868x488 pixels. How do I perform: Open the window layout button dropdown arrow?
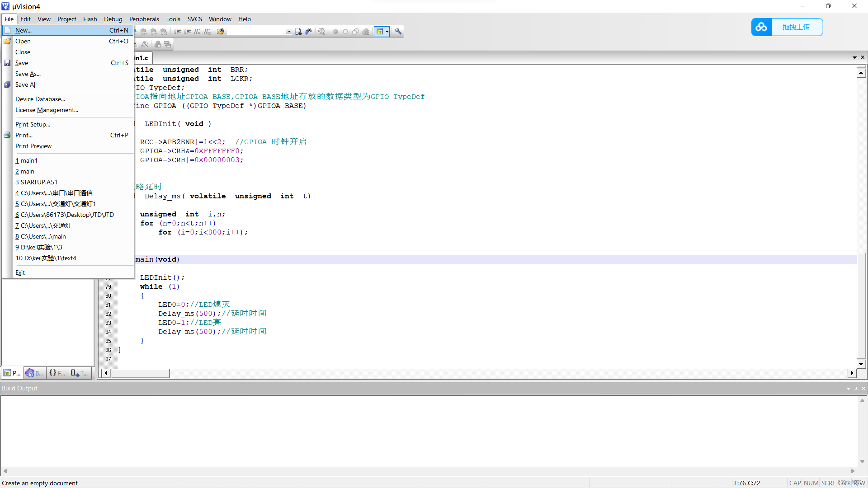(387, 32)
